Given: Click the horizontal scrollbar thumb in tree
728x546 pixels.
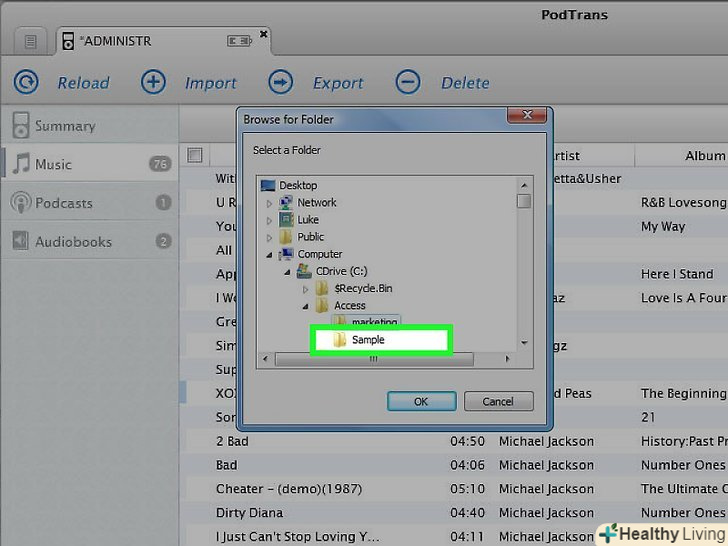Looking at the screenshot, I should [x=374, y=359].
